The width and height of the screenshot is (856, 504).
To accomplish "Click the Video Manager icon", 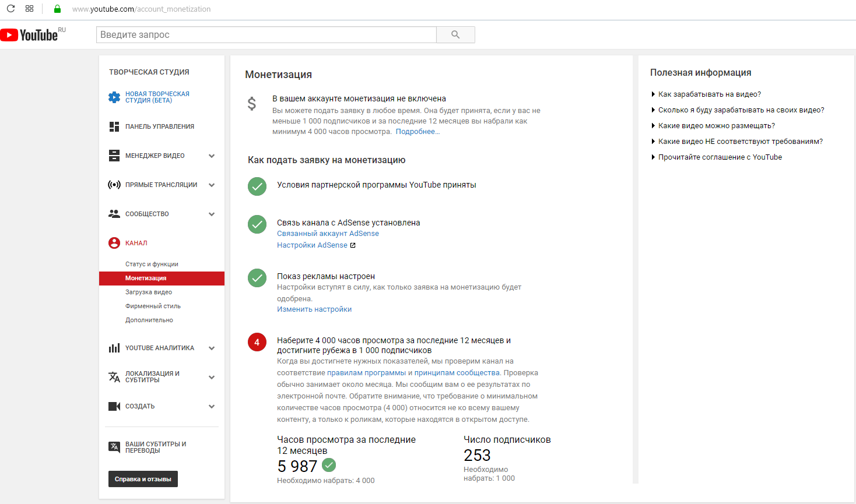I will click(114, 156).
